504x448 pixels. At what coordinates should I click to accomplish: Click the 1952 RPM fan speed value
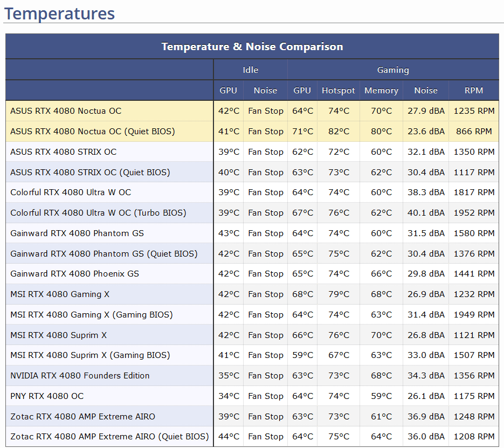pyautogui.click(x=473, y=213)
